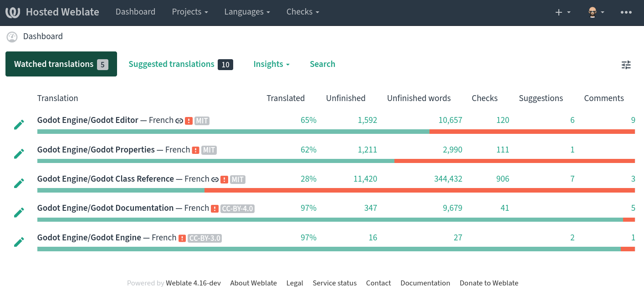
Task: Click 7 suggestions for Class Reference
Action: (x=572, y=179)
